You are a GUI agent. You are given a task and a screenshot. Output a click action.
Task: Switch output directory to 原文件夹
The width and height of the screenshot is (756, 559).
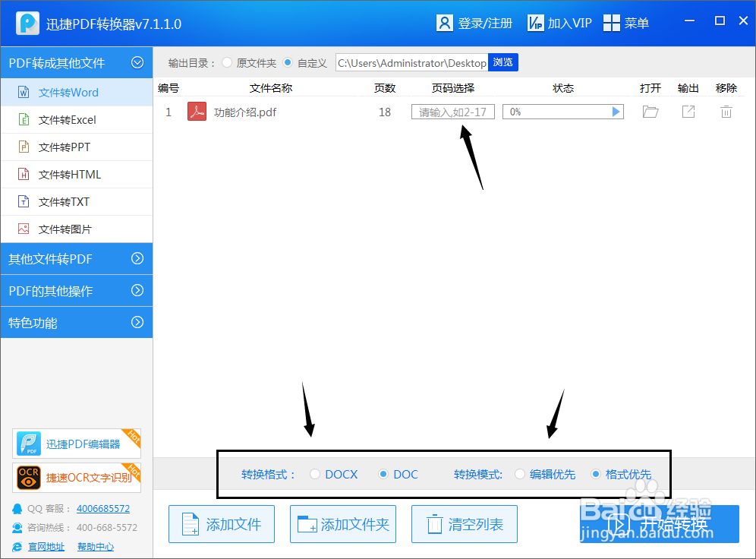(x=227, y=63)
